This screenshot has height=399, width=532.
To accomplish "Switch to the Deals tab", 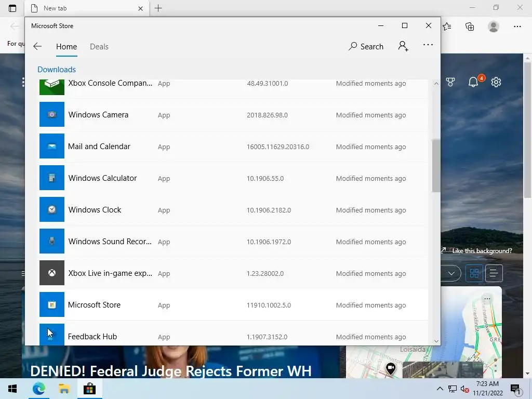I will [x=99, y=46].
